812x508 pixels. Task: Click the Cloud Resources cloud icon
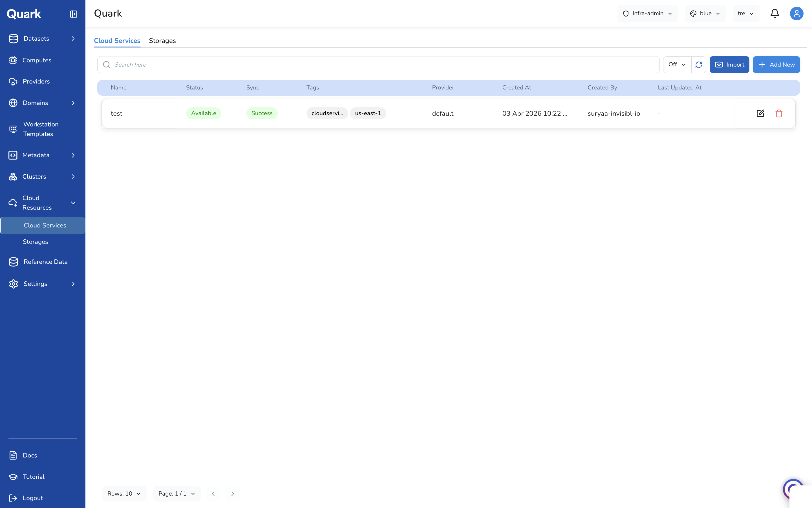coord(13,203)
